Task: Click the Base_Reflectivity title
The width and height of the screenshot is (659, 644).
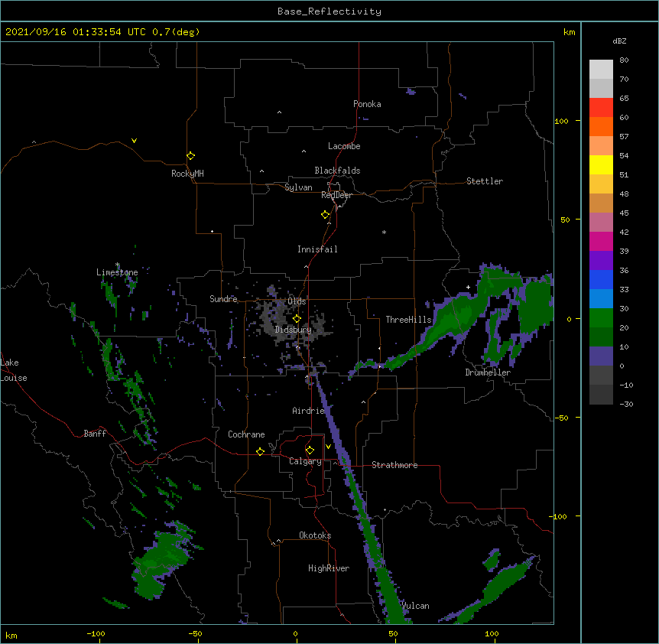Action: (x=329, y=11)
